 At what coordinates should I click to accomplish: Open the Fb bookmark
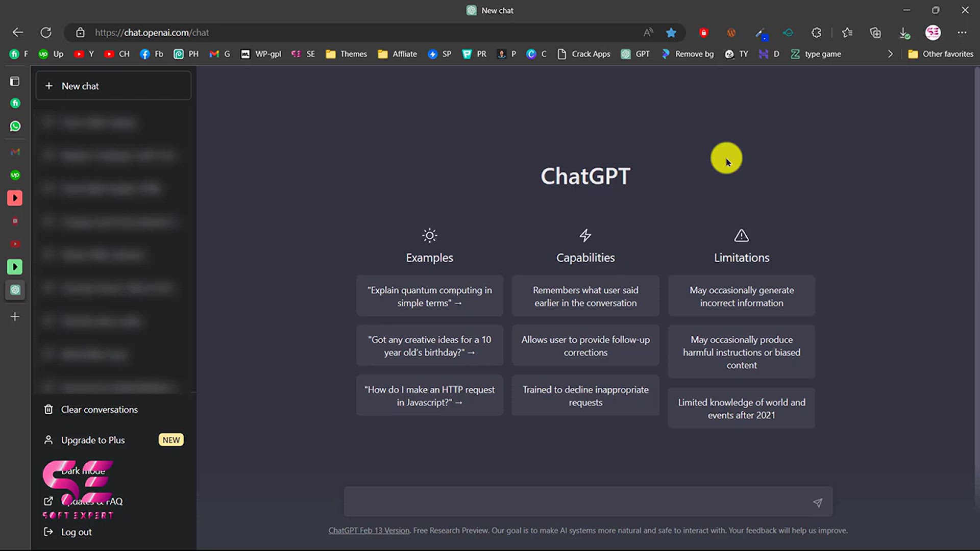152,54
